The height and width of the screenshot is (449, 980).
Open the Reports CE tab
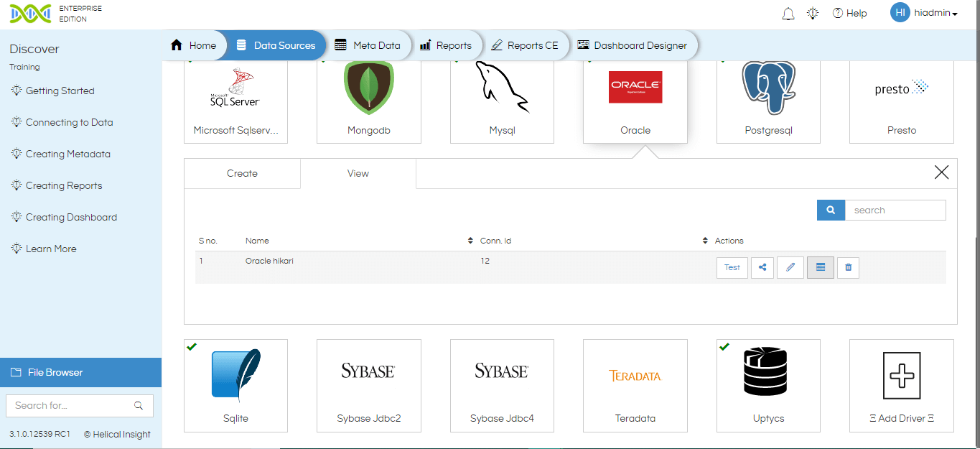525,45
